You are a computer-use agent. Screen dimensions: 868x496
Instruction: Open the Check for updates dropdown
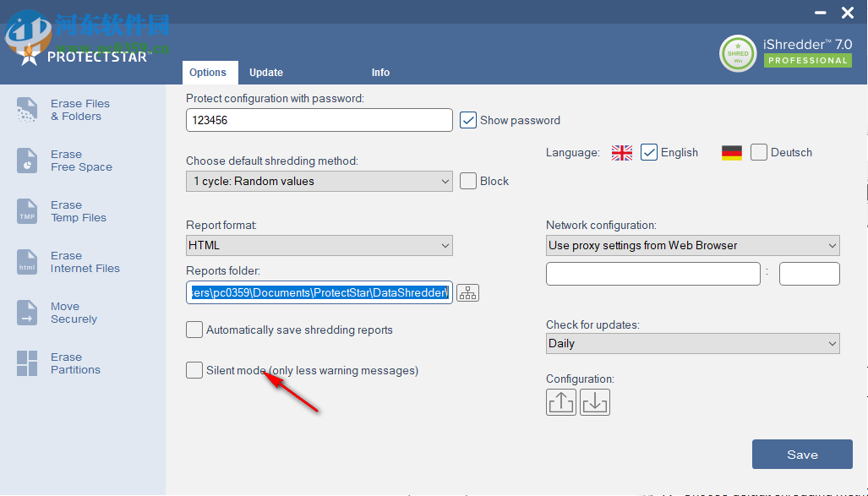(x=692, y=344)
